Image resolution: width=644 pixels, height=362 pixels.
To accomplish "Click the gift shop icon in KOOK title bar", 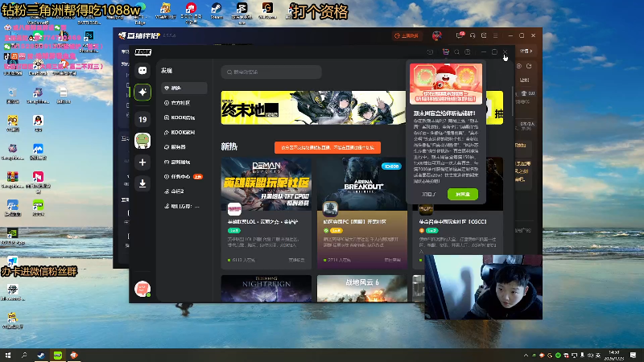I will [446, 52].
